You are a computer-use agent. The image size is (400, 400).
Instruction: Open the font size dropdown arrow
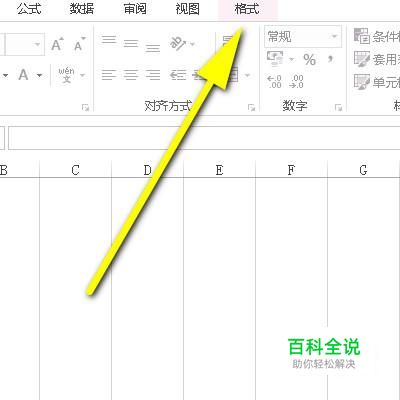coord(37,44)
